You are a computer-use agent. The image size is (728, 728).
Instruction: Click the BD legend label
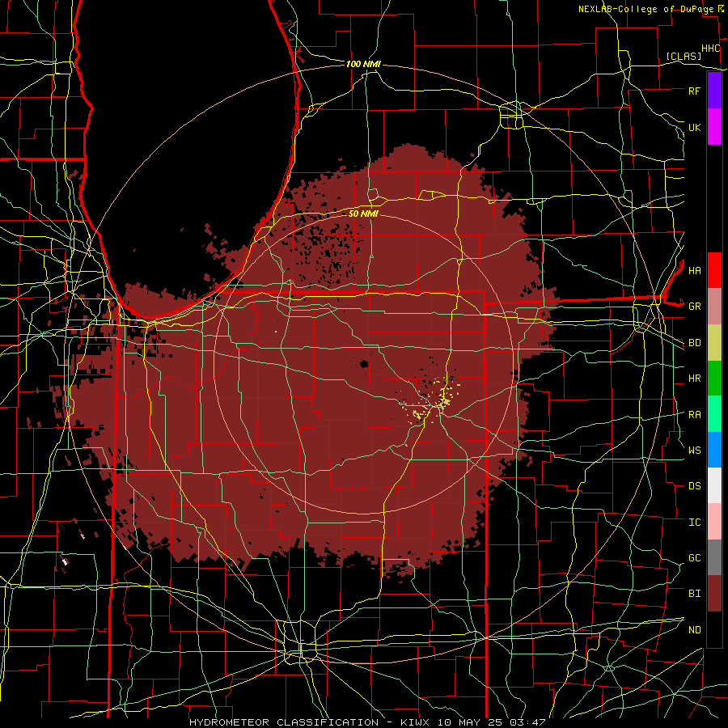tap(694, 343)
